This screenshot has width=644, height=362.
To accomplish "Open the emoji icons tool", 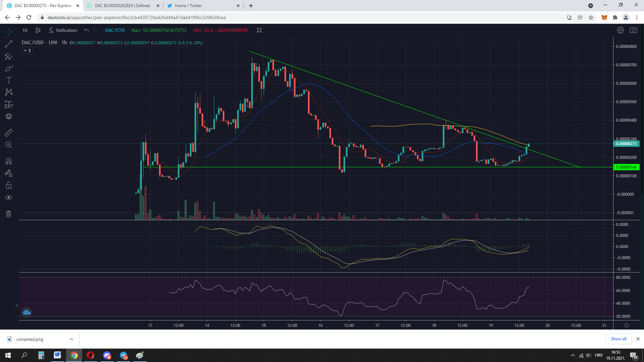I will [9, 116].
